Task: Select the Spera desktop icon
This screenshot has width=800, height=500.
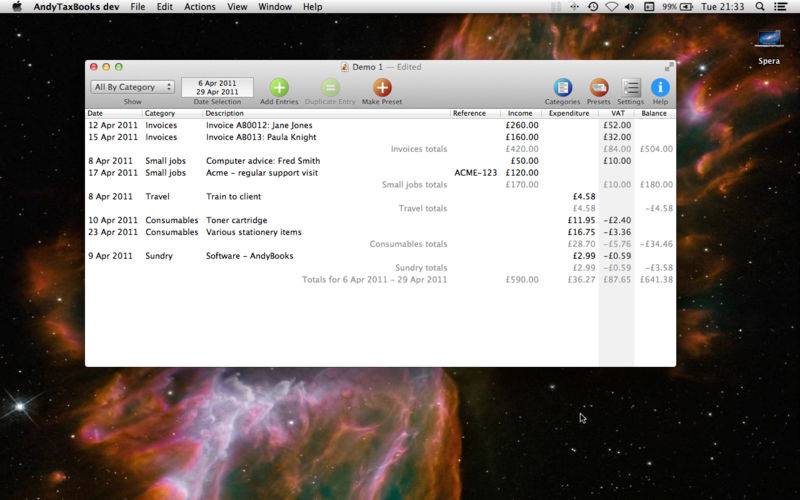Action: [x=769, y=39]
